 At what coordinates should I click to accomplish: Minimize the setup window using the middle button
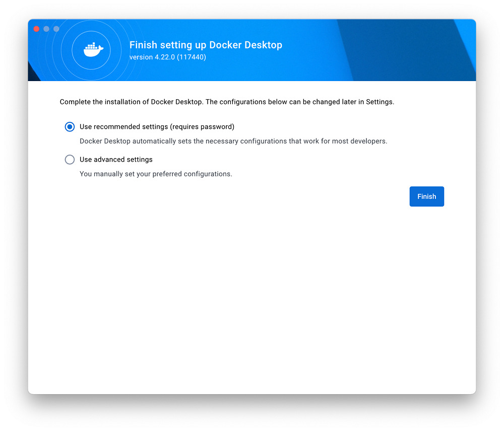(x=46, y=29)
